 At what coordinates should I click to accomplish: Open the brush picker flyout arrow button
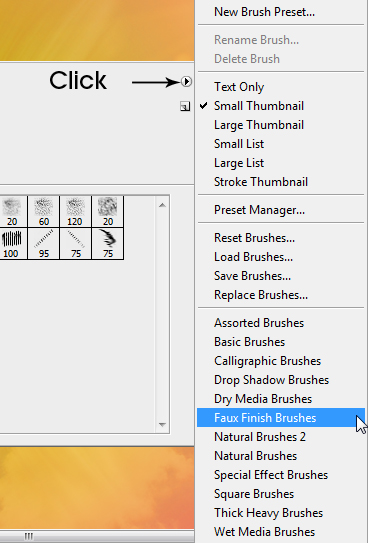(x=186, y=82)
